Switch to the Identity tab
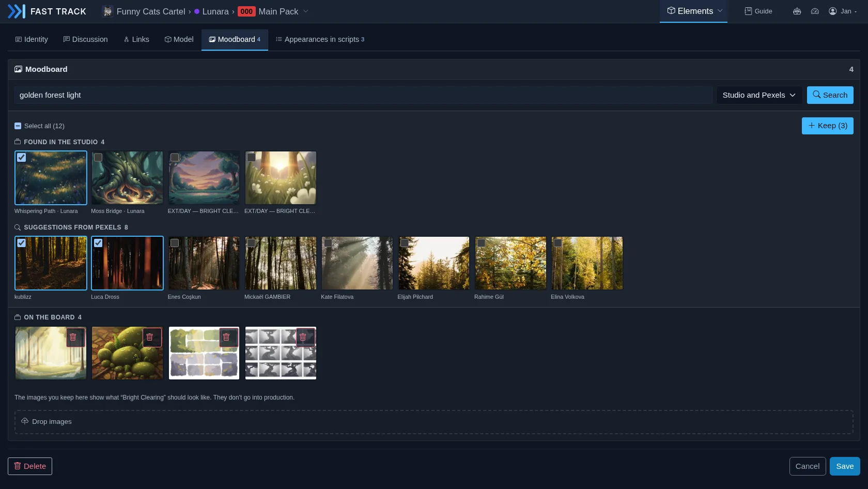 pyautogui.click(x=32, y=39)
